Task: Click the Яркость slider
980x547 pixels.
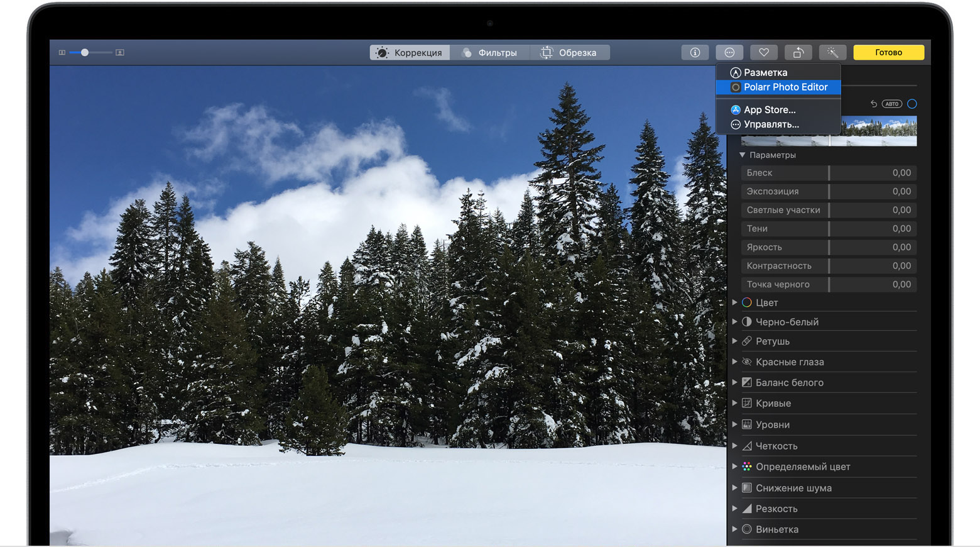Action: tap(829, 247)
